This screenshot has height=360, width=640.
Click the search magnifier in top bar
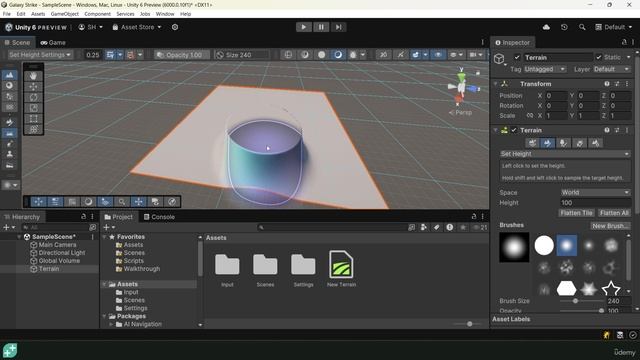[582, 27]
